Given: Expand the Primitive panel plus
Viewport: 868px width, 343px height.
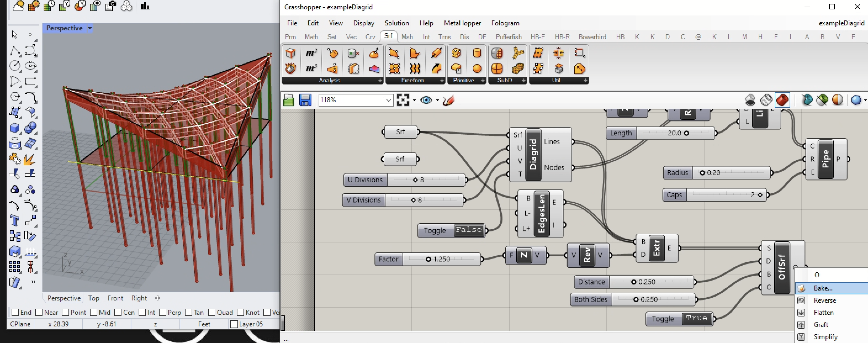Looking at the screenshot, I should pos(483,81).
